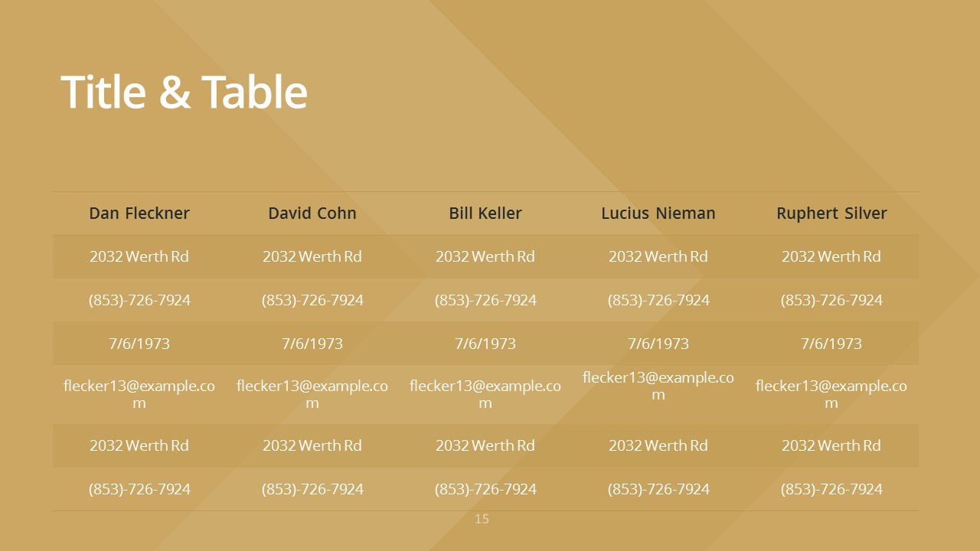980x551 pixels.
Task: Click first phone number under David Cohn
Action: 312,300
